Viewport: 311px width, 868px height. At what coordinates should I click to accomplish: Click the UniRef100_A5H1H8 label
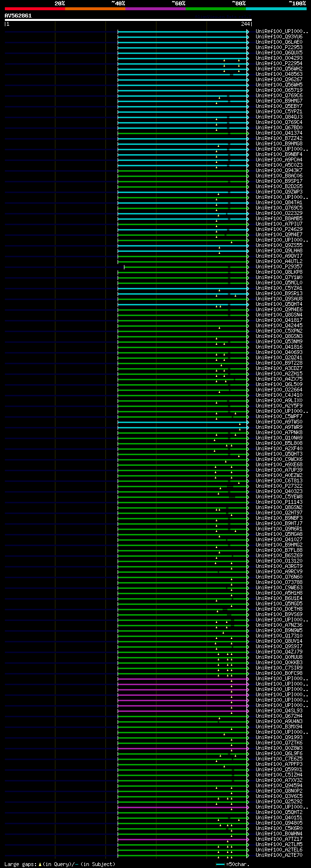click(279, 593)
